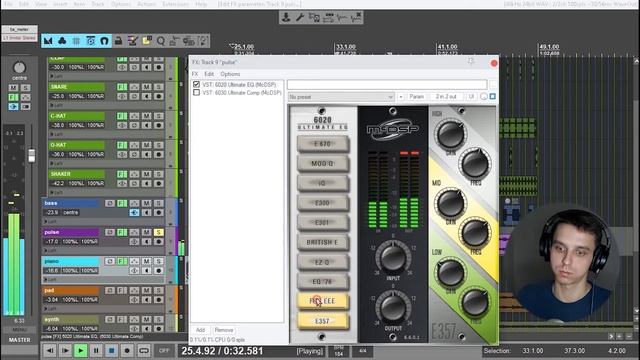The image size is (640, 360).
Task: Click the padlock locking toolbar icon
Action: [x=118, y=41]
